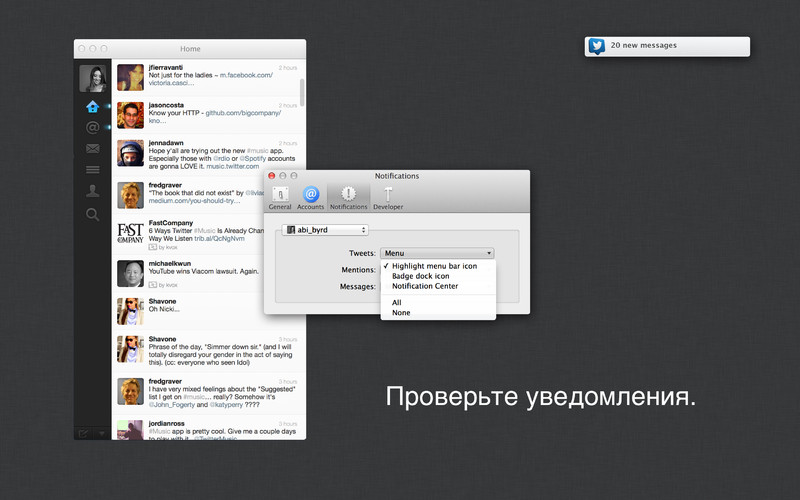The width and height of the screenshot is (800, 500).
Task: Choose None from the notification menu
Action: [401, 313]
